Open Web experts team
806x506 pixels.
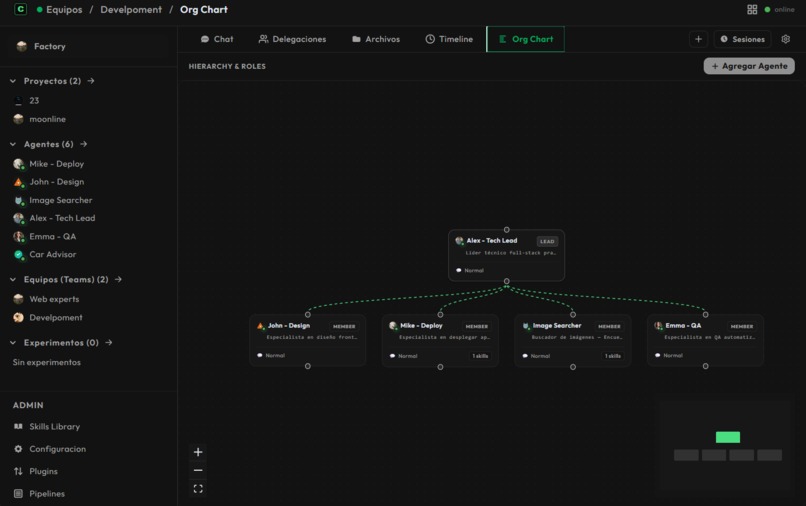click(x=54, y=299)
